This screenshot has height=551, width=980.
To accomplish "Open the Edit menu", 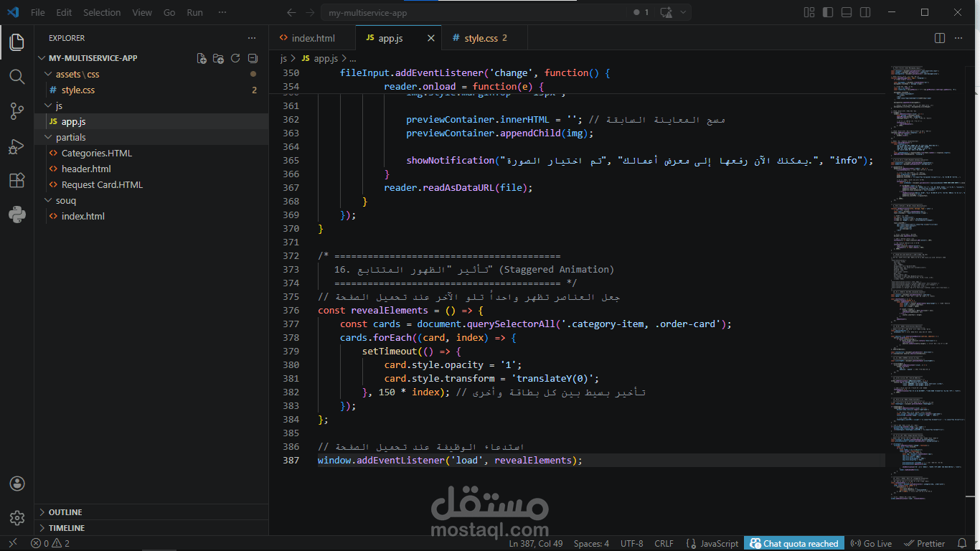I will 64,12.
